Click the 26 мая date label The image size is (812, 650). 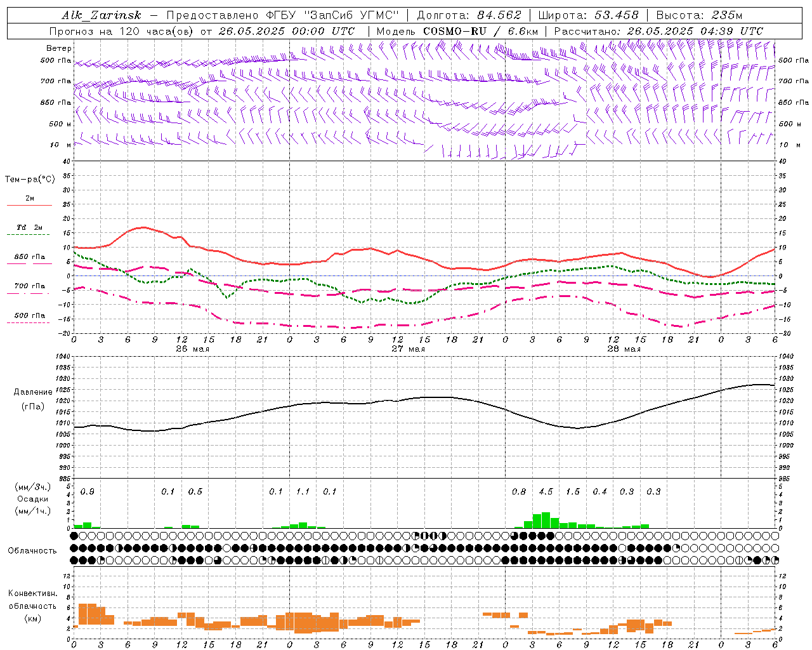coord(192,349)
